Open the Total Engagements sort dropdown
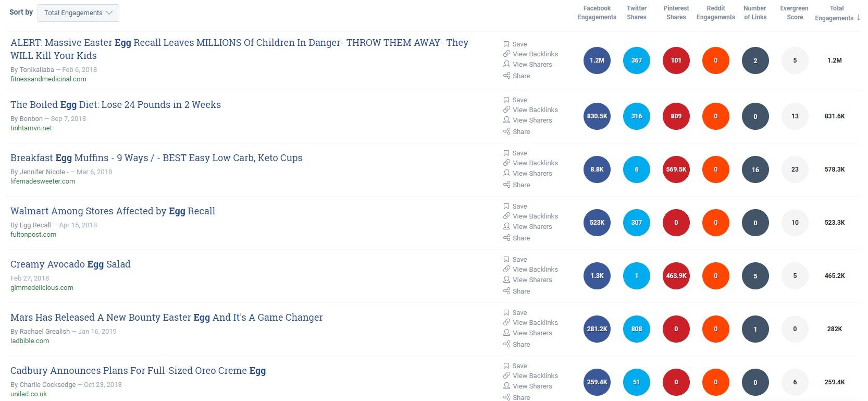The width and height of the screenshot is (868, 401). [x=78, y=13]
